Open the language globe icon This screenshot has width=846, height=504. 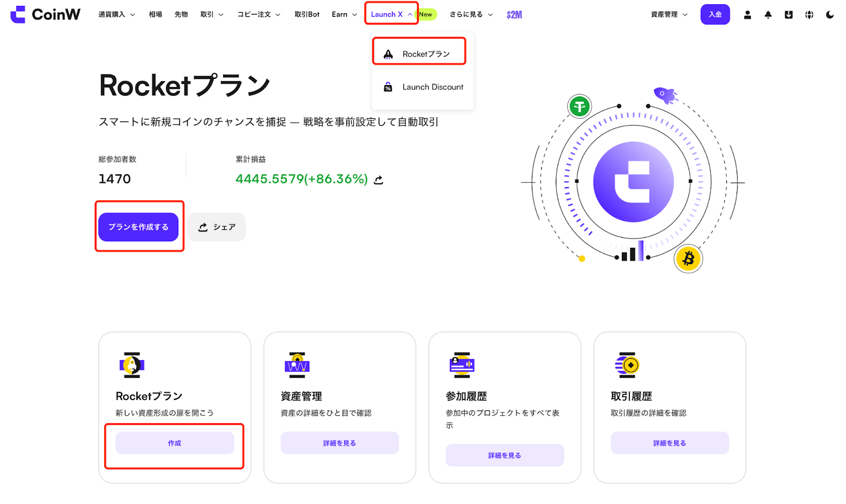pyautogui.click(x=809, y=15)
